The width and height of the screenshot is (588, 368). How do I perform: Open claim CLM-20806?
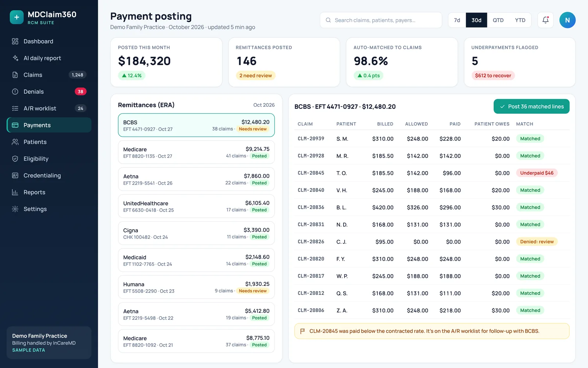coord(311,310)
